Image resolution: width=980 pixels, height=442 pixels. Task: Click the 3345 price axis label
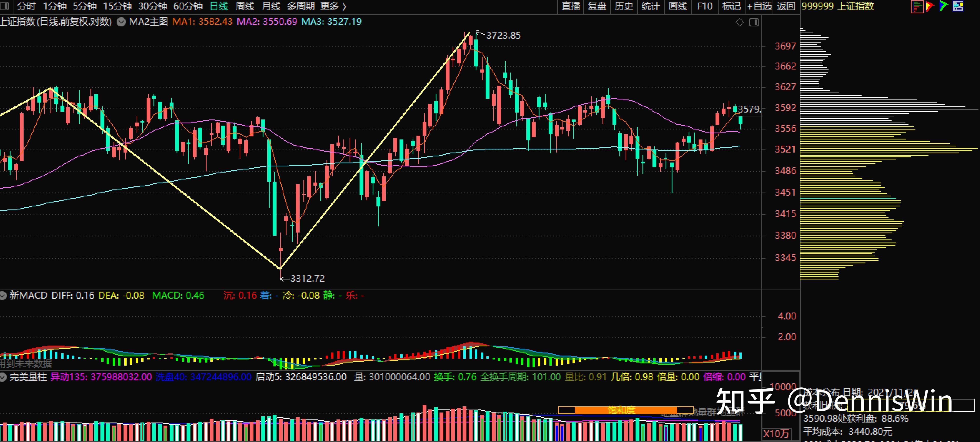tap(785, 258)
